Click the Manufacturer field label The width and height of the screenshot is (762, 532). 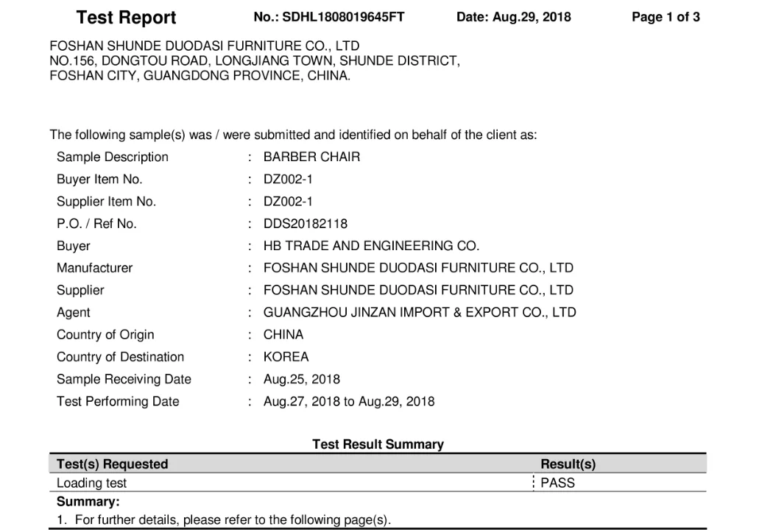94,268
